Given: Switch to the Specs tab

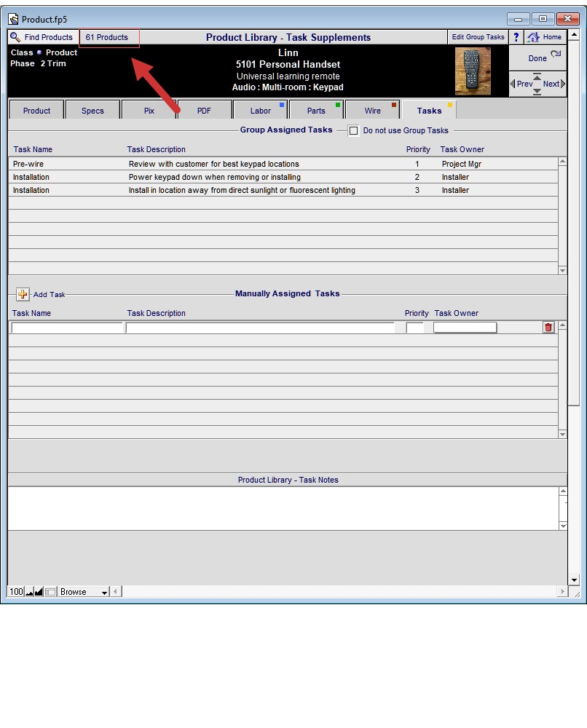Looking at the screenshot, I should coord(93,111).
